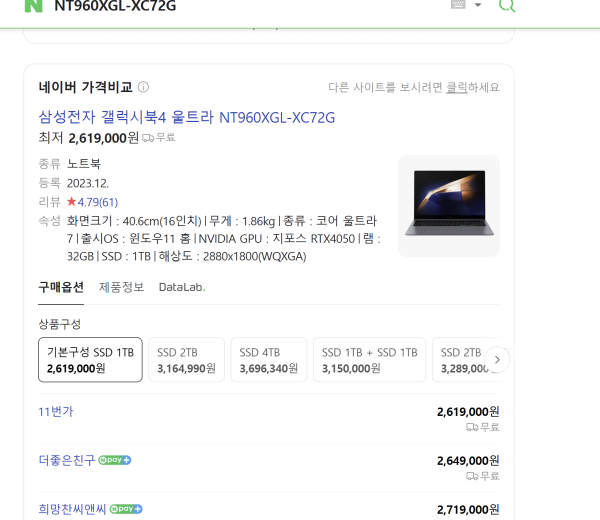Switch to the DataLab tab
The height and width of the screenshot is (520, 600).
point(182,287)
